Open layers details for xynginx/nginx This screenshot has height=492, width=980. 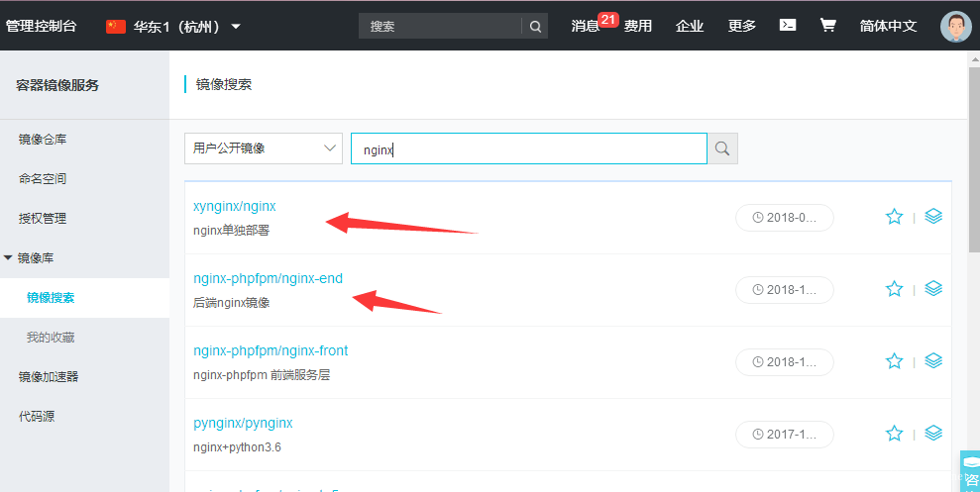[933, 216]
